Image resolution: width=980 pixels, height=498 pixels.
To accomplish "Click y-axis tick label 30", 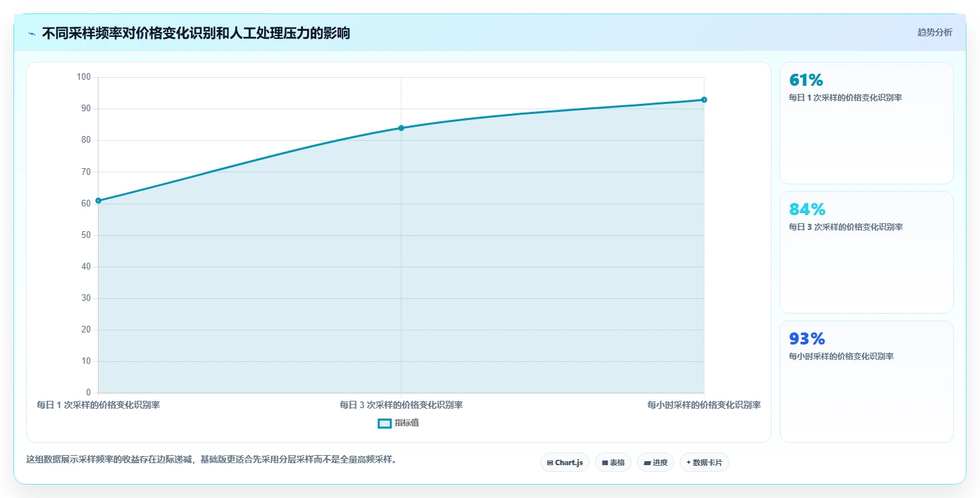I will pyautogui.click(x=86, y=298).
